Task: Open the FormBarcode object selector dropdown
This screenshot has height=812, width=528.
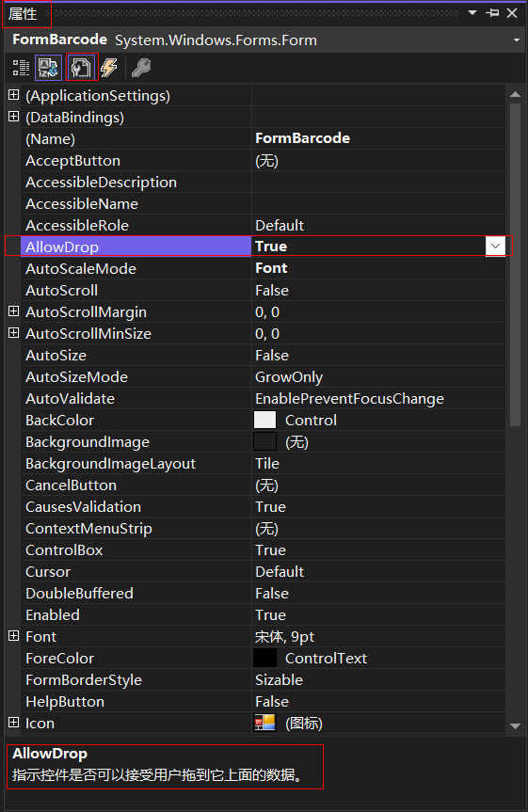Action: (516, 40)
